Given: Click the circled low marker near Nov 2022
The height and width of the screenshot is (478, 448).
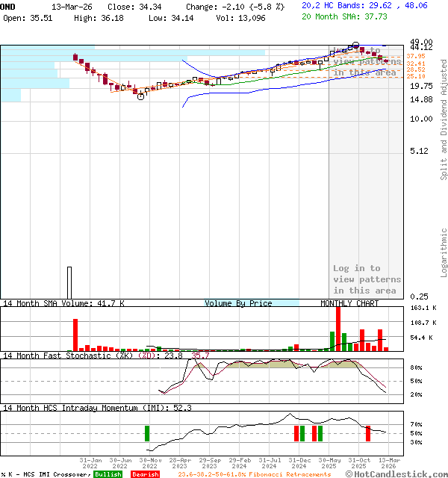Looking at the screenshot, I should pyautogui.click(x=140, y=96).
